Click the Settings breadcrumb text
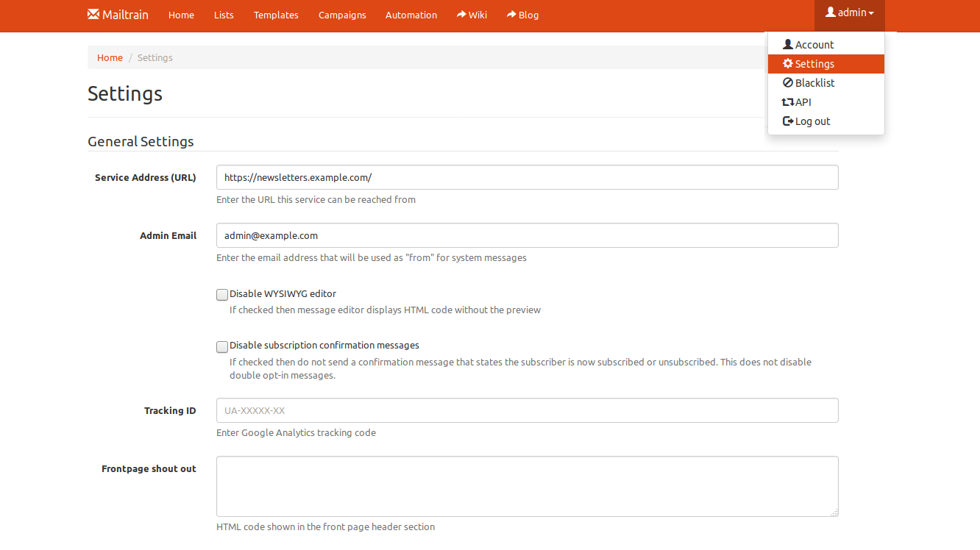This screenshot has height=550, width=980. coord(155,57)
